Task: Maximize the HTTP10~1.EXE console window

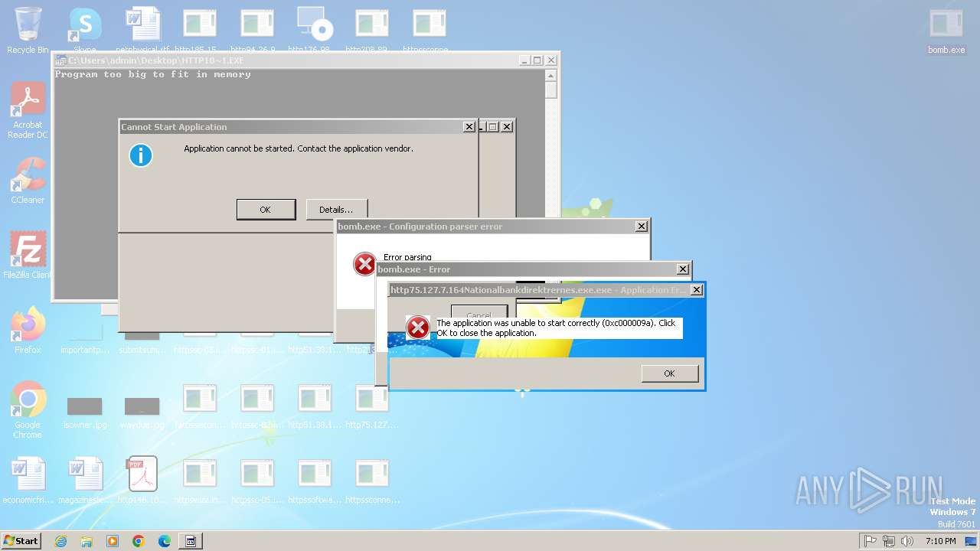Action: point(537,60)
